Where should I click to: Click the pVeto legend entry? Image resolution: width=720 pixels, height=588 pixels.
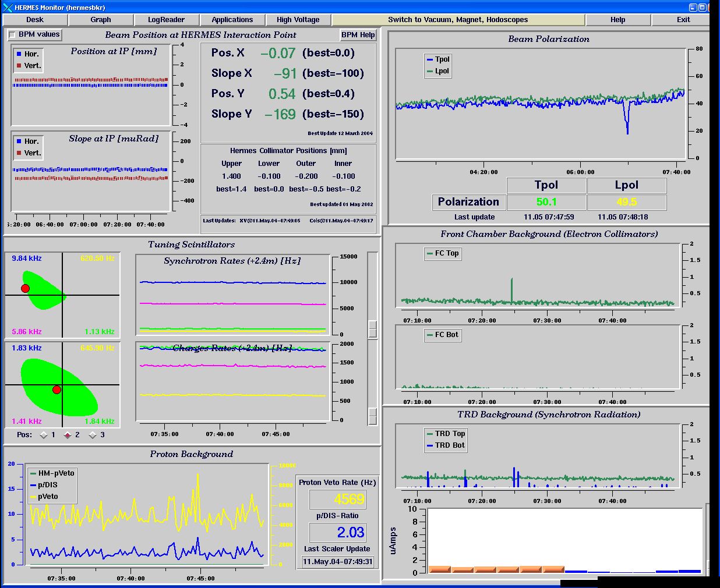(x=44, y=497)
